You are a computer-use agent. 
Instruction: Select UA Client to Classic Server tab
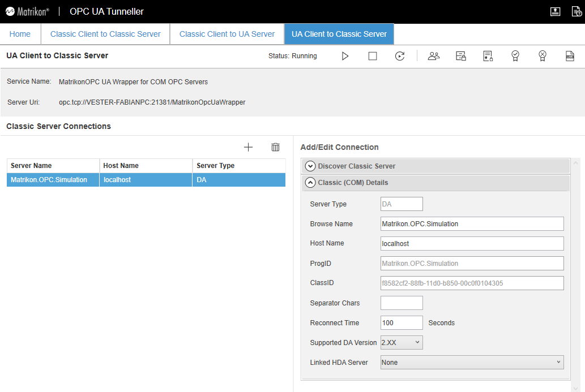point(339,34)
